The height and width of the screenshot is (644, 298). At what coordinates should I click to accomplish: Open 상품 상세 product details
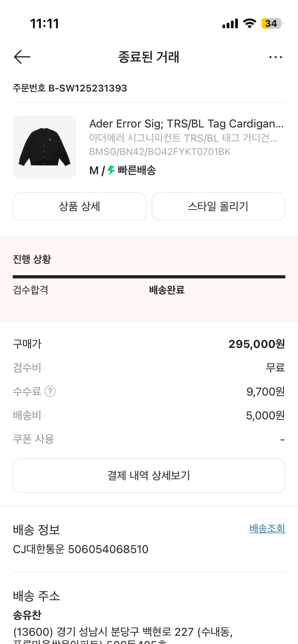tap(80, 207)
